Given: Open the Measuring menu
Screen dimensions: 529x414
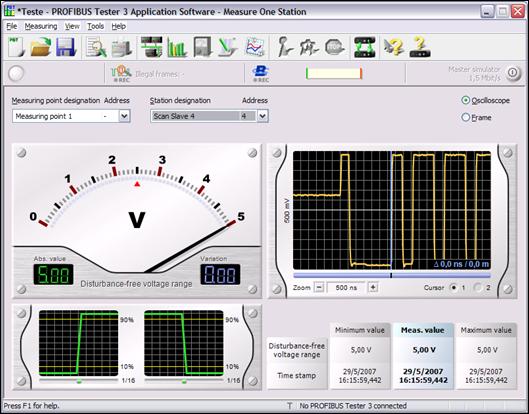Looking at the screenshot, I should coord(41,26).
